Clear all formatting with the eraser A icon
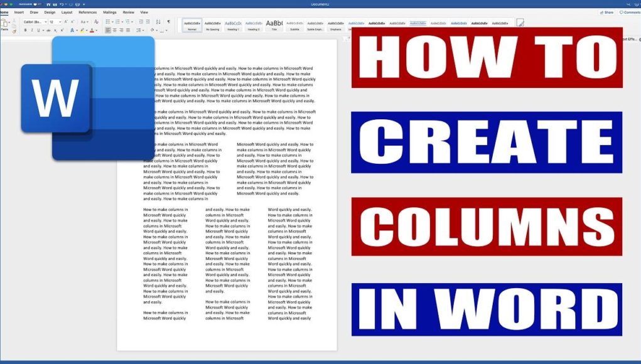This screenshot has width=641, height=364. (x=97, y=22)
